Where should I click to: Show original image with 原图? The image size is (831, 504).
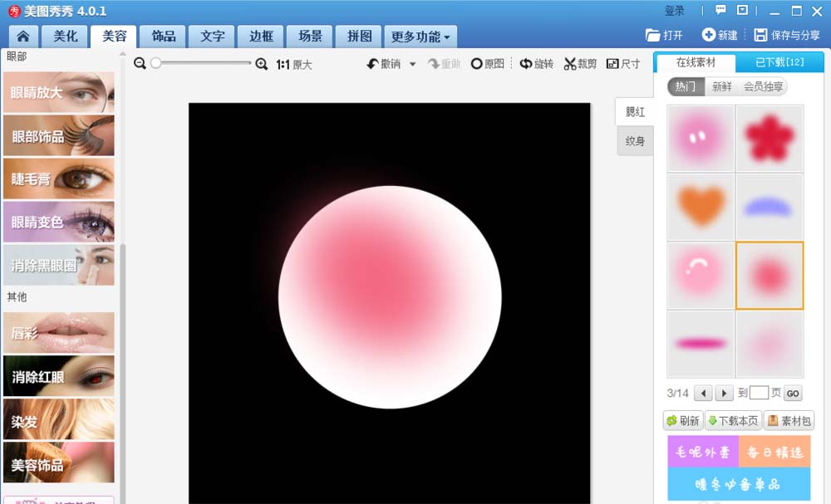pos(488,64)
